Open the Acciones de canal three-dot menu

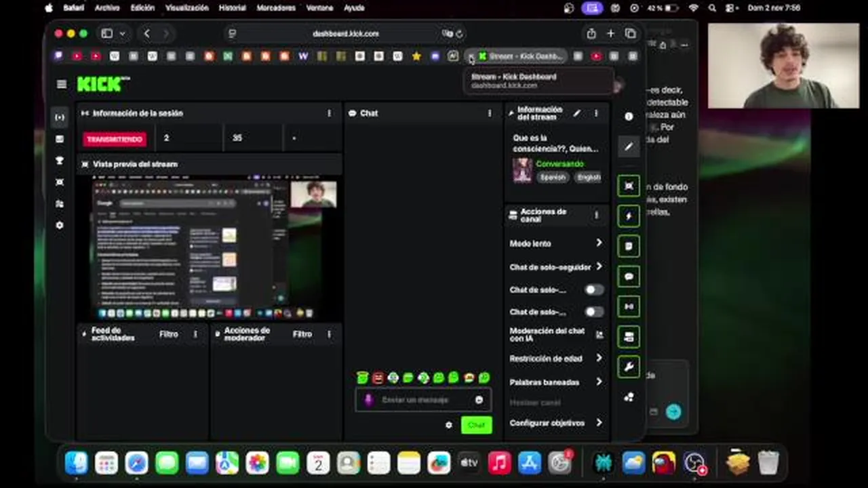(596, 216)
